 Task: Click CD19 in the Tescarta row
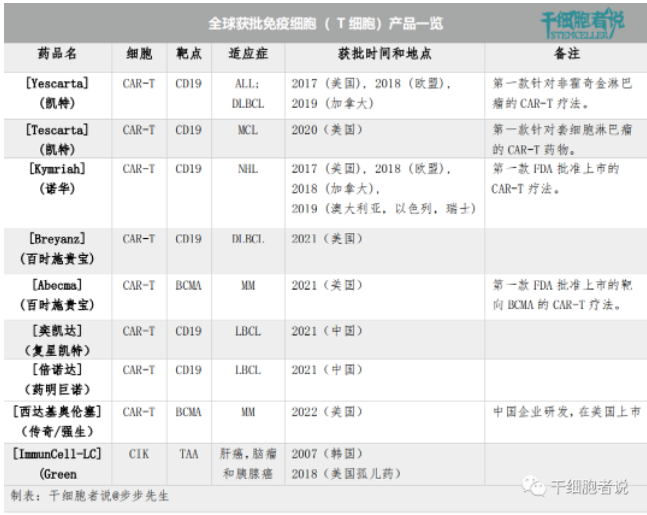[189, 130]
